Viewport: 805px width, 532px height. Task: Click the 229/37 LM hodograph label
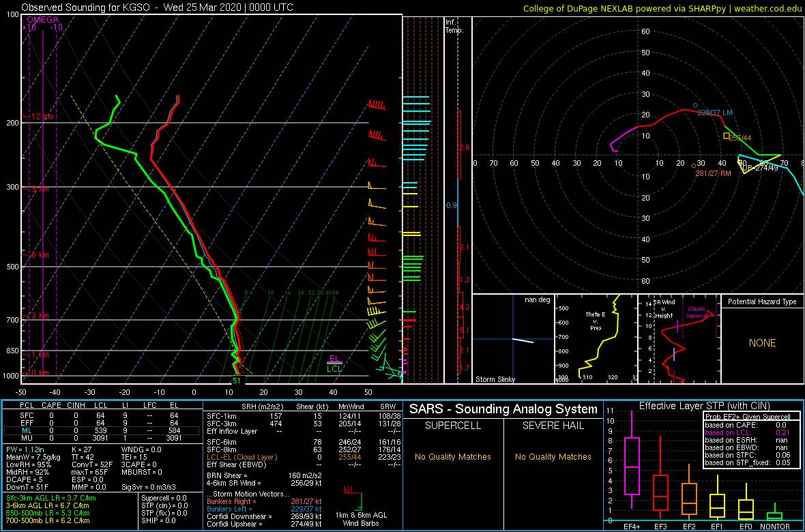coord(715,113)
